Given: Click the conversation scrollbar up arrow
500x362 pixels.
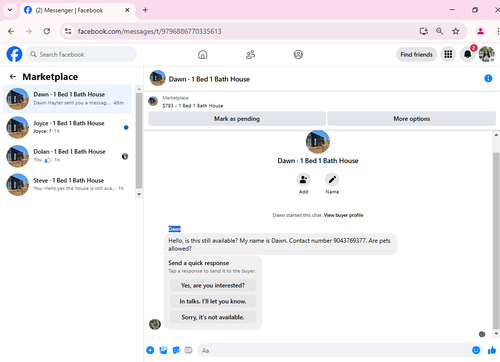Looking at the screenshot, I should pos(496,135).
